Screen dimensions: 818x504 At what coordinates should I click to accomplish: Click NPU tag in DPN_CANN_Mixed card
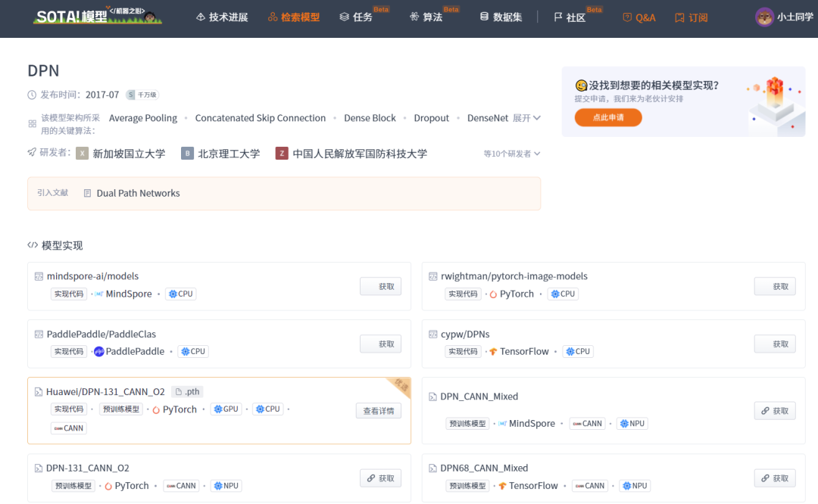tap(632, 424)
